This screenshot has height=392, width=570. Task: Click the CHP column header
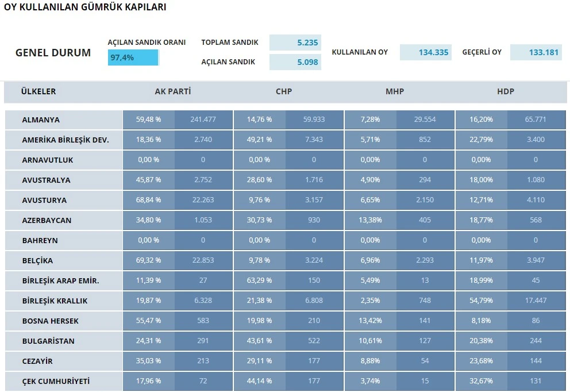[284, 91]
